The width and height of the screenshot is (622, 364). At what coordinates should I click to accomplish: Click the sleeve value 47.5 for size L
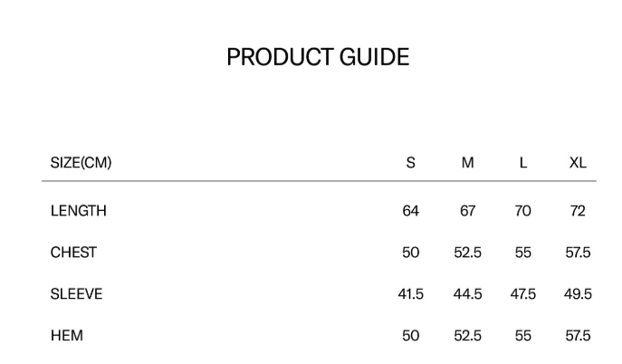523,294
